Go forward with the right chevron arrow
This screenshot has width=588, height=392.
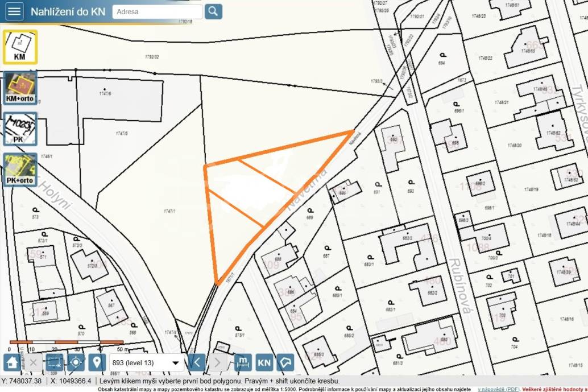click(218, 362)
